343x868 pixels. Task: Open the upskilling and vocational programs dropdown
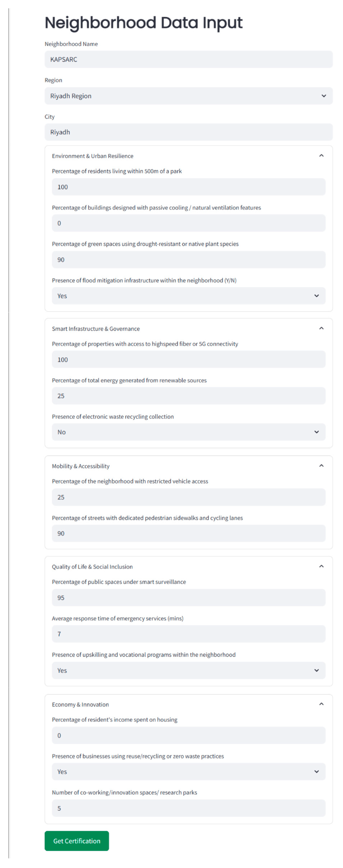coord(188,670)
